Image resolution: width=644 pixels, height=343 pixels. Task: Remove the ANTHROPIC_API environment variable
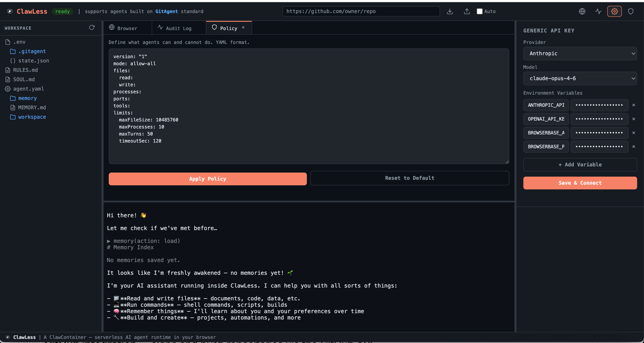633,105
